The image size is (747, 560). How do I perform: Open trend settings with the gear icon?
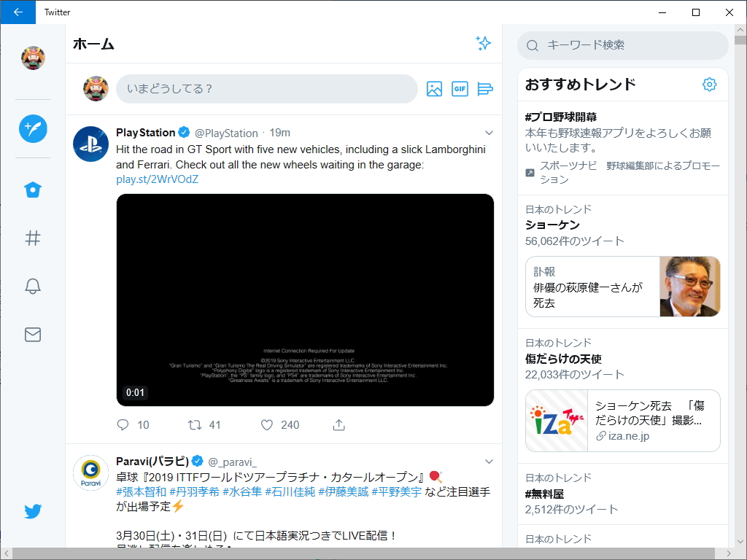709,84
